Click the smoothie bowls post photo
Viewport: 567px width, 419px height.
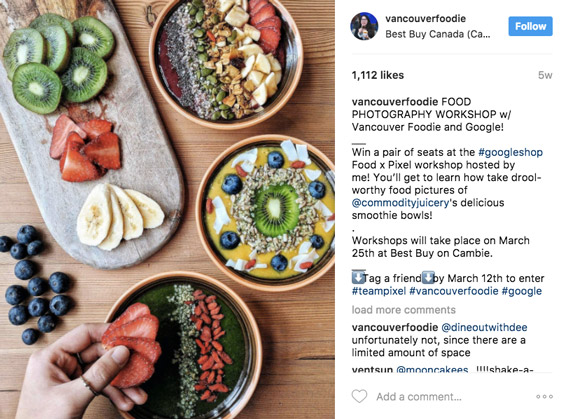(x=167, y=209)
